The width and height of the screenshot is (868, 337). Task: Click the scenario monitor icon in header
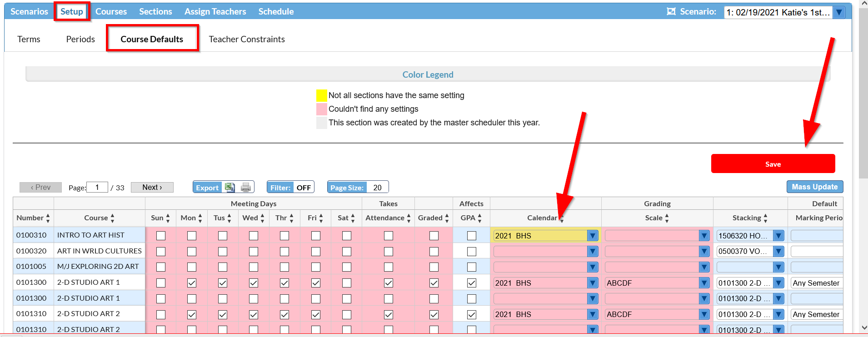click(x=671, y=11)
